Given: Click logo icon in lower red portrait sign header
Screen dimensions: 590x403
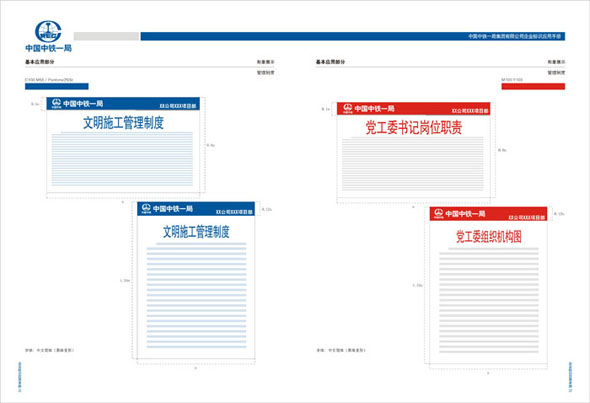Looking at the screenshot, I should click(438, 213).
